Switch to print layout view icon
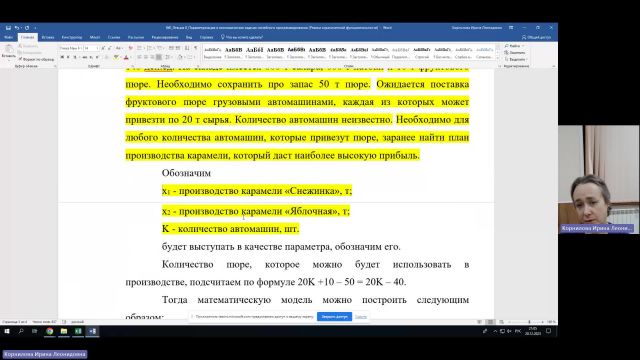Image resolution: width=640 pixels, height=360 pixels. tap(491, 322)
